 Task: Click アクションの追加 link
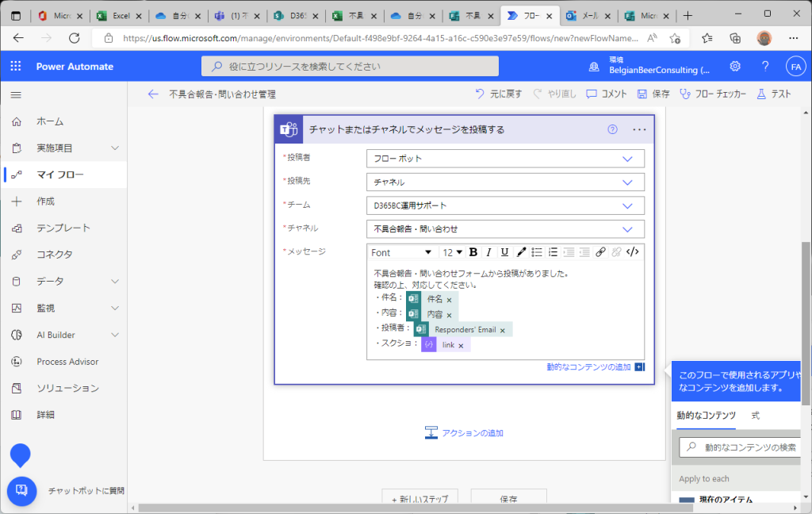[464, 433]
